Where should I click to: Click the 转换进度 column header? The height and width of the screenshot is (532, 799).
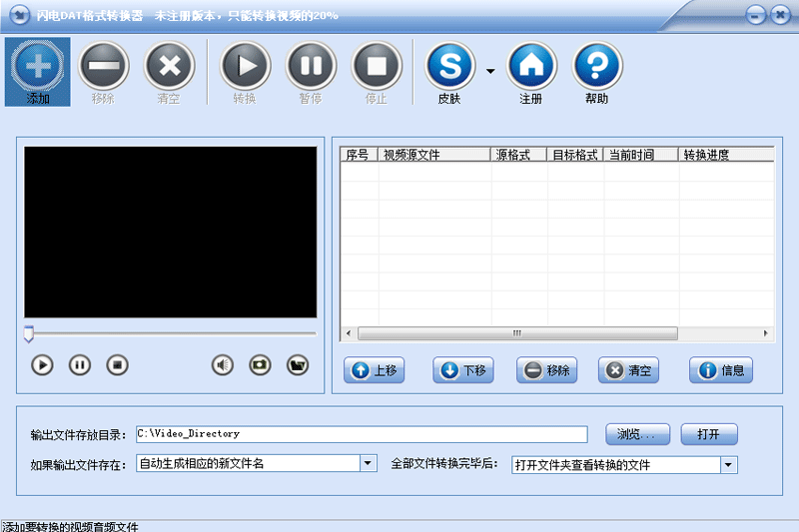click(726, 155)
